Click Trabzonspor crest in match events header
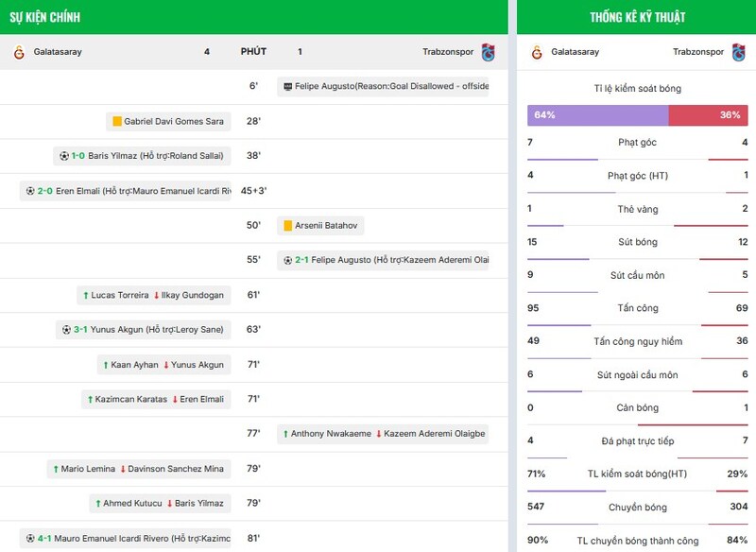Viewport: 756px width, 552px height. pos(488,52)
